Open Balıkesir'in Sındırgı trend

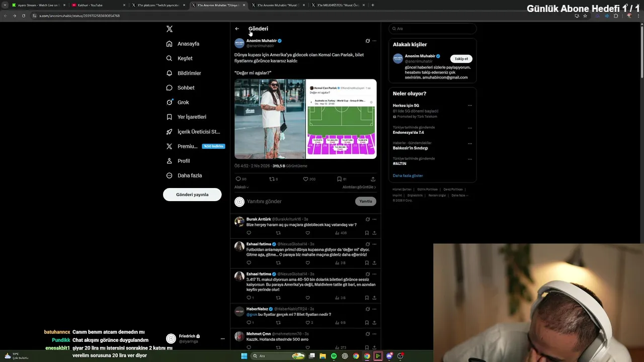411,148
